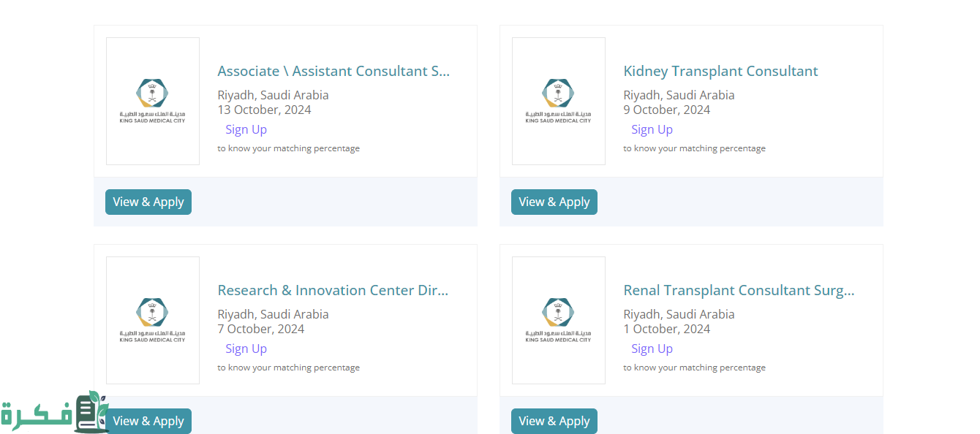Screen dimensions: 980x434
Task: Click matching percentage text under Renal Transplant job
Action: [x=694, y=368]
